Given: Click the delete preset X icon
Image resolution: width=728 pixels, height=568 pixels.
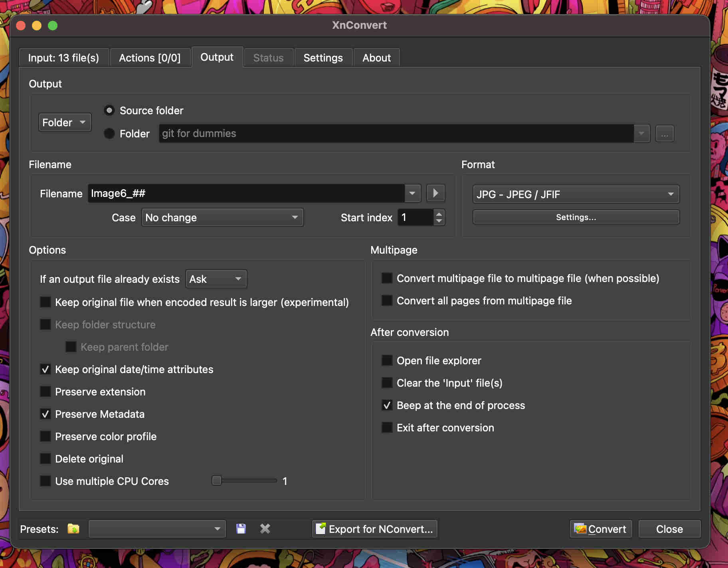Looking at the screenshot, I should (265, 529).
